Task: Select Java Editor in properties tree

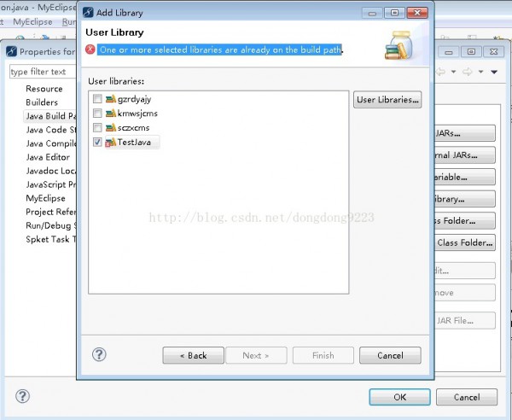Action: pyautogui.click(x=48, y=157)
